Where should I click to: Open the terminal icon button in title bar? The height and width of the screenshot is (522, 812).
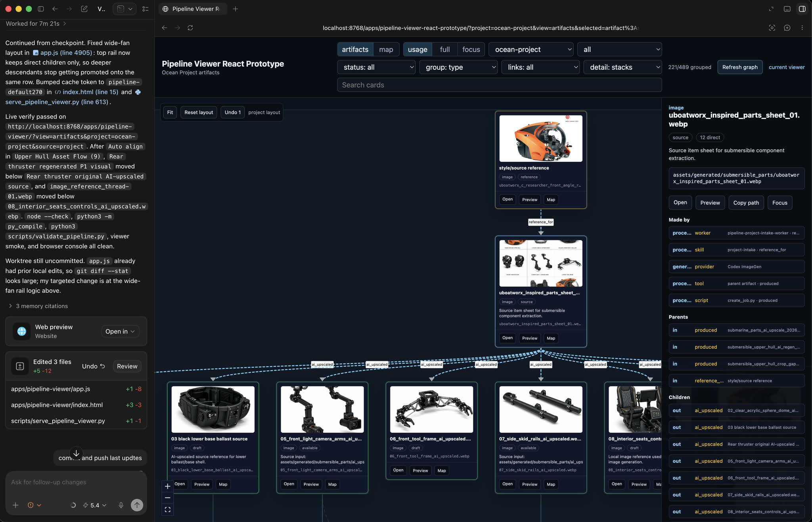pyautogui.click(x=121, y=9)
